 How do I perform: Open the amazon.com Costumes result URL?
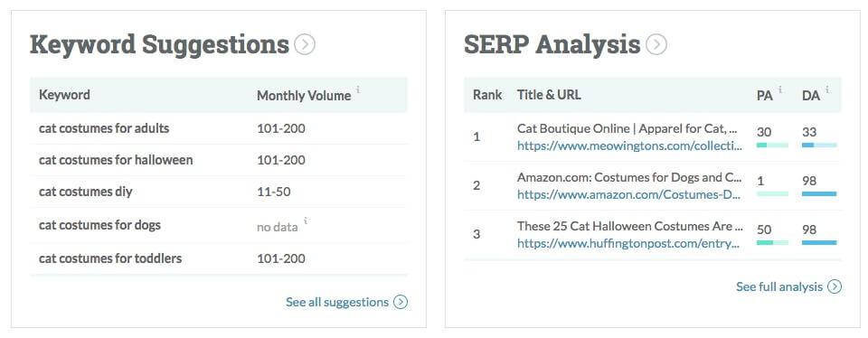coord(629,194)
